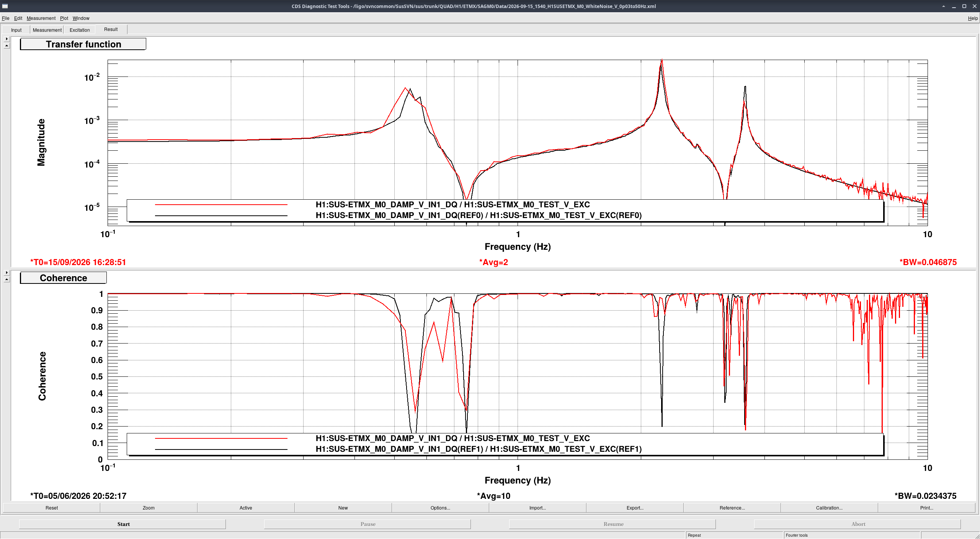
Task: Open the Window menu
Action: [81, 18]
